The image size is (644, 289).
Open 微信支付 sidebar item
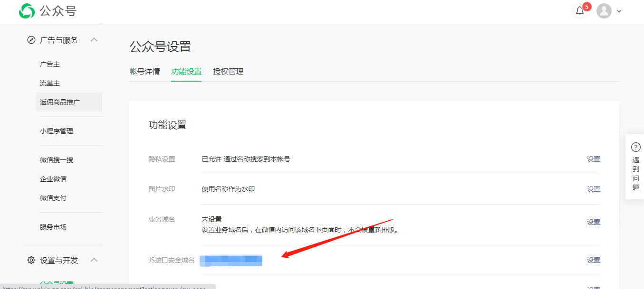pos(53,198)
